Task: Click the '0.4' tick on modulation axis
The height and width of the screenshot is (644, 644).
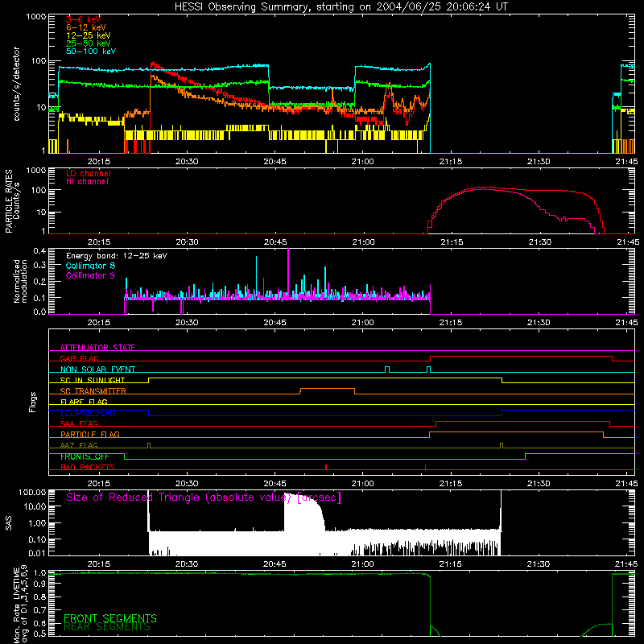Action: pos(39,251)
